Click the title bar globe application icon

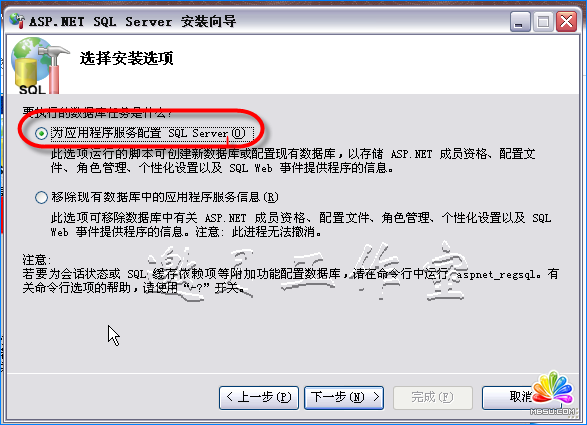pyautogui.click(x=17, y=21)
